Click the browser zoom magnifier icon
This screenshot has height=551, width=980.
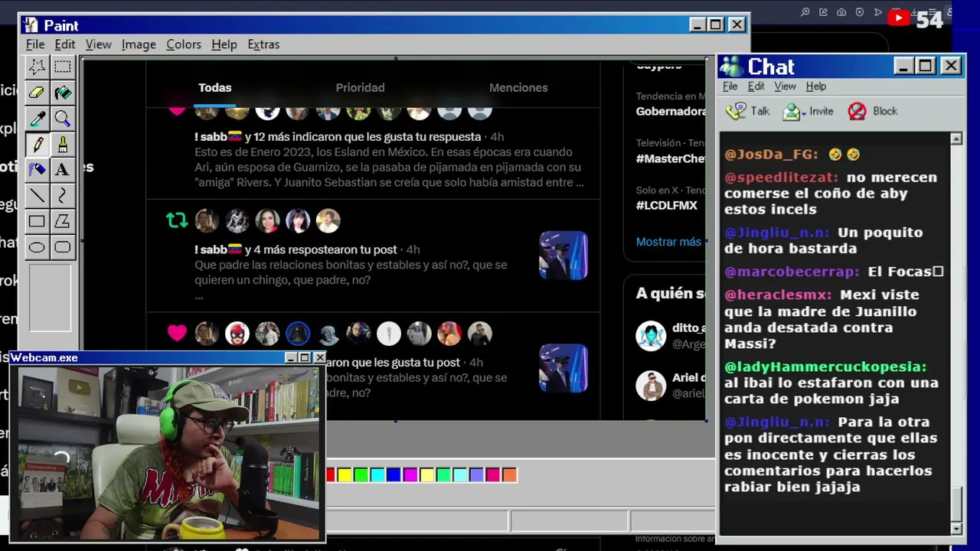pyautogui.click(x=805, y=12)
